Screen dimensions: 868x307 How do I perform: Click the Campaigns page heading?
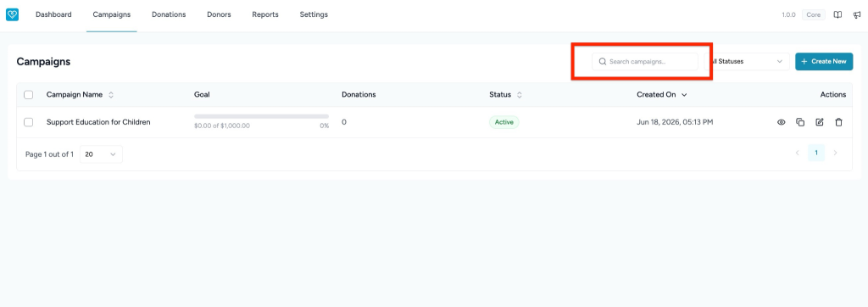tap(43, 62)
